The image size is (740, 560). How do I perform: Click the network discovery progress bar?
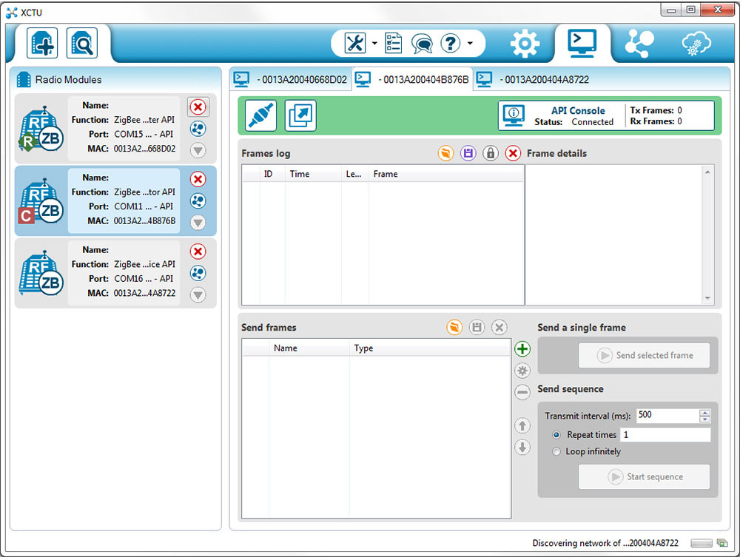click(x=702, y=544)
